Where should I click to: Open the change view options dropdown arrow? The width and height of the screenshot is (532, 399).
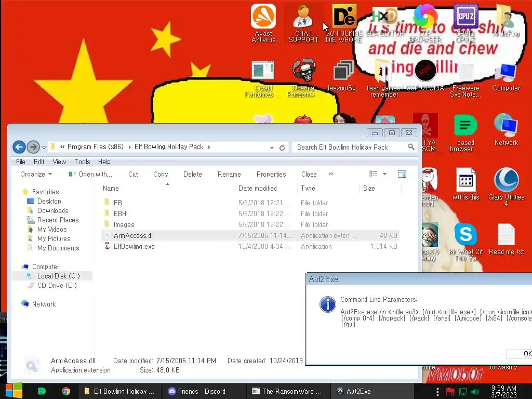(x=385, y=174)
